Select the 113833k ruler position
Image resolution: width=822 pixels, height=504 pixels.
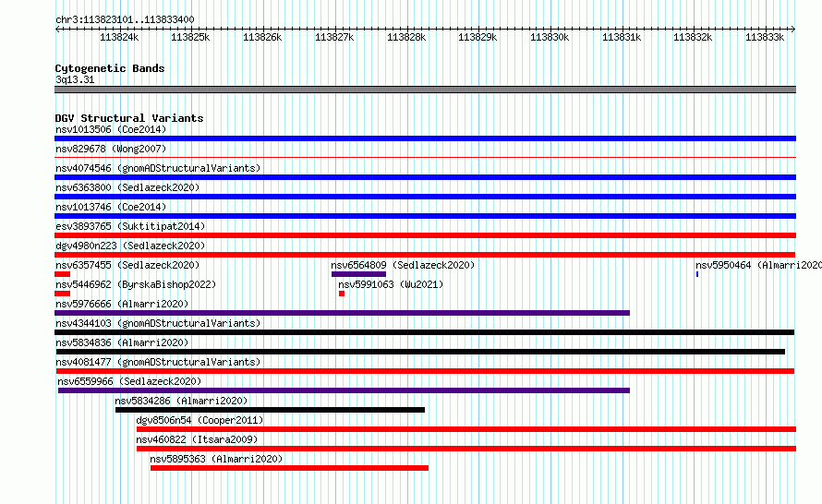pyautogui.click(x=765, y=37)
